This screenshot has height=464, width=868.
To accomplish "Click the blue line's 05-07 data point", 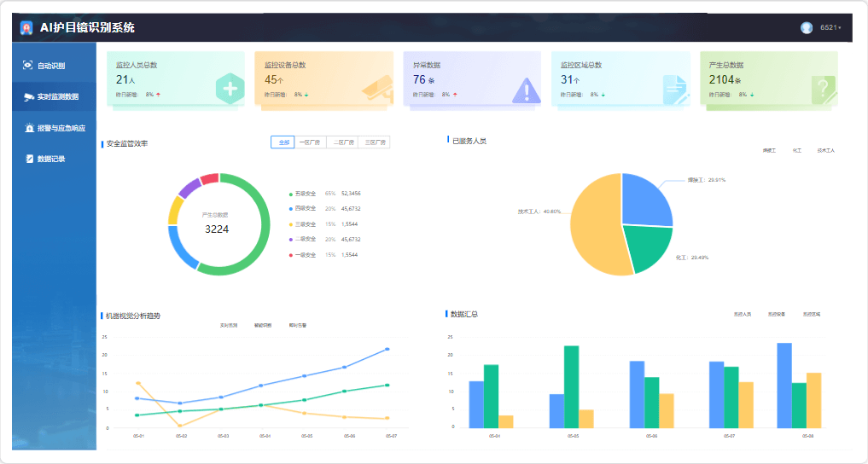I will coord(387,349).
